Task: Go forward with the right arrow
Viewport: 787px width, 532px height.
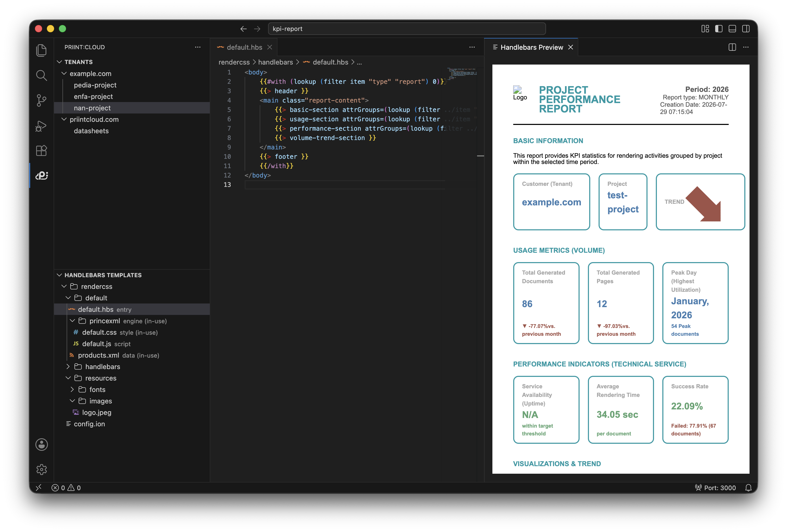Action: [x=257, y=29]
